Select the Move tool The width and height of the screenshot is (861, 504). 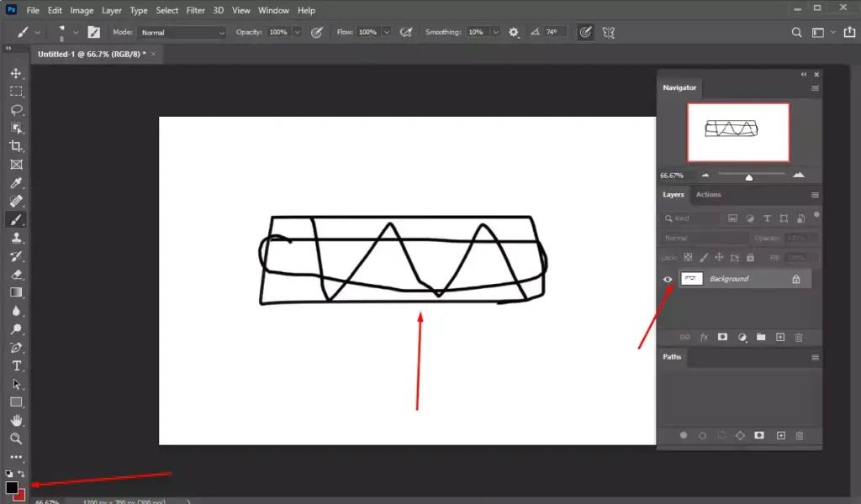coord(16,72)
